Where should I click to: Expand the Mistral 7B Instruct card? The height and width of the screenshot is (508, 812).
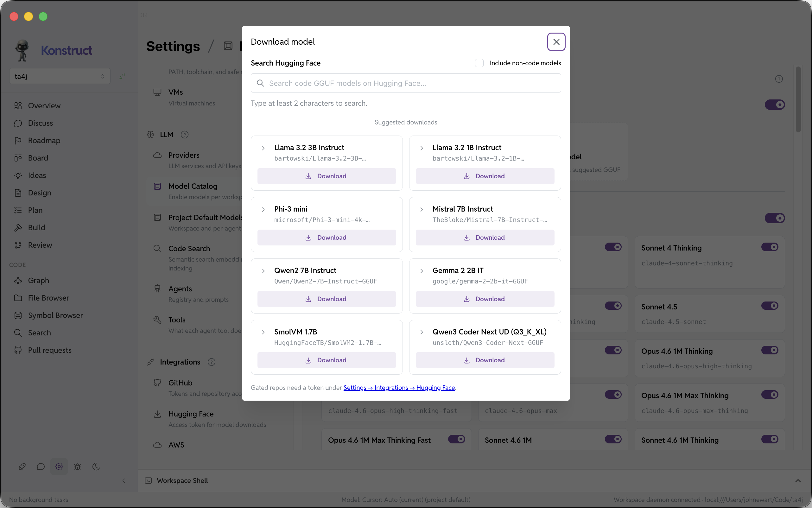tap(422, 209)
